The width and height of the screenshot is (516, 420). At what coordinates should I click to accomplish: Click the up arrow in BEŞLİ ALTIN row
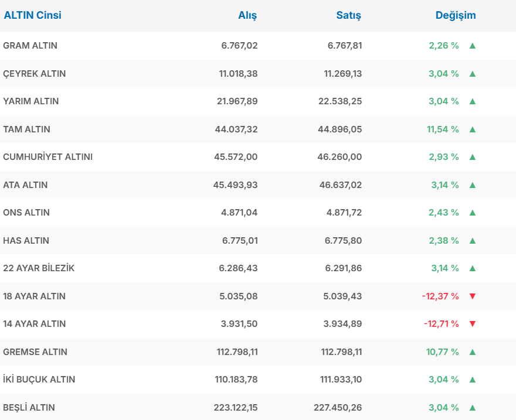click(x=473, y=408)
